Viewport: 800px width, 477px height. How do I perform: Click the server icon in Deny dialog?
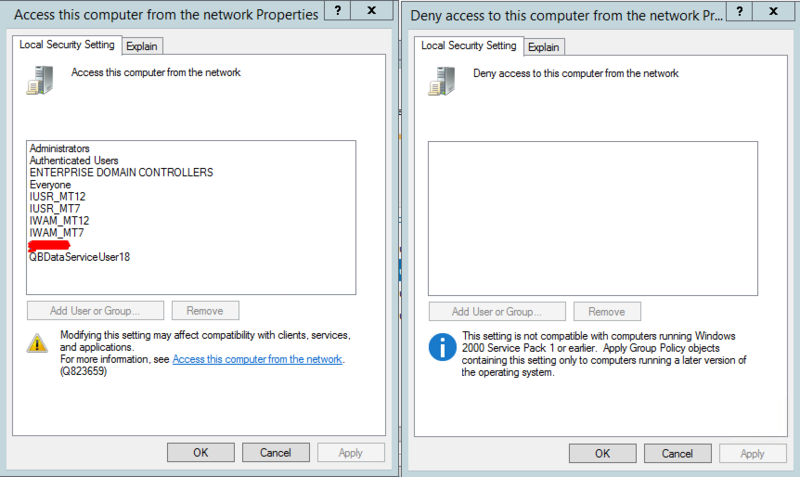[x=439, y=80]
